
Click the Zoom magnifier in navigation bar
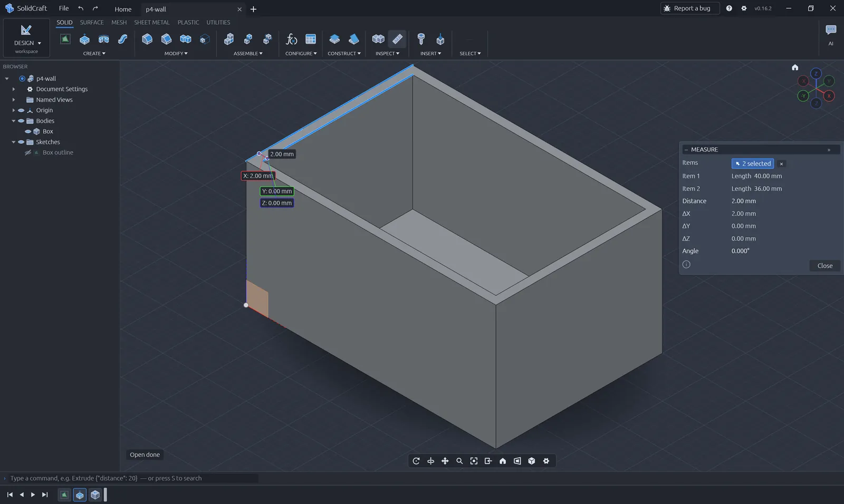tap(459, 461)
